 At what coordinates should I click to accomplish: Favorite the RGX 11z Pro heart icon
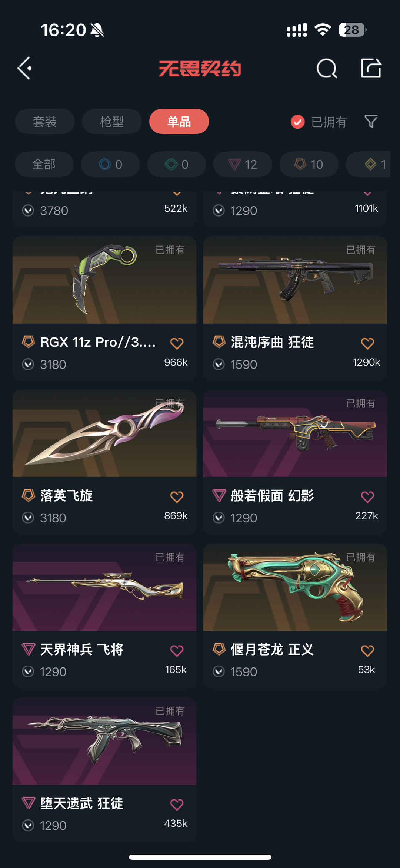coord(177,343)
